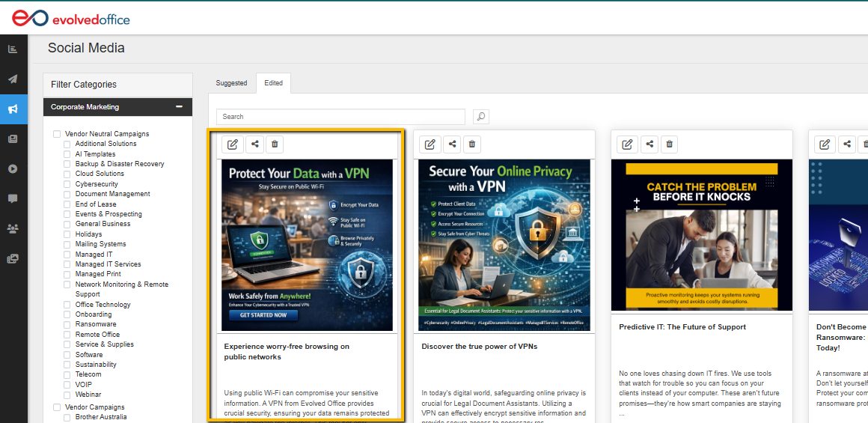Check the Vendor Campaigns checkbox
This screenshot has width=868, height=423.
point(57,407)
